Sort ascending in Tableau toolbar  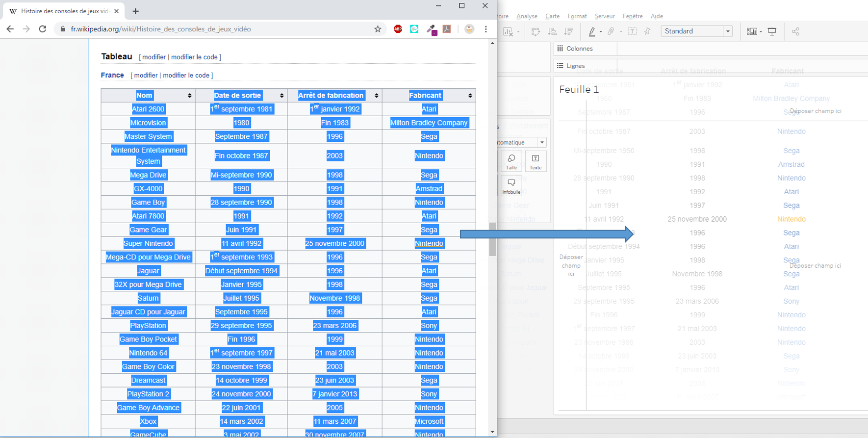click(x=552, y=31)
